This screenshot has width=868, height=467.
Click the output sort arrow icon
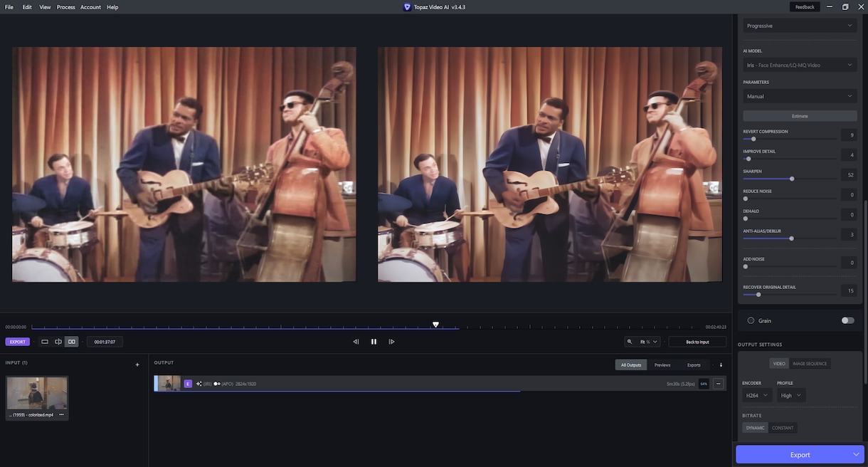click(721, 365)
